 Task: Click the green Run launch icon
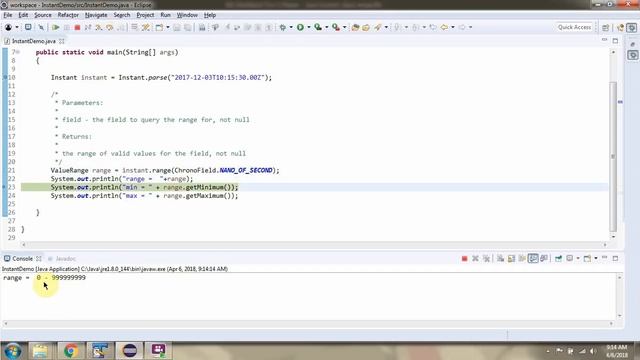tap(300, 27)
